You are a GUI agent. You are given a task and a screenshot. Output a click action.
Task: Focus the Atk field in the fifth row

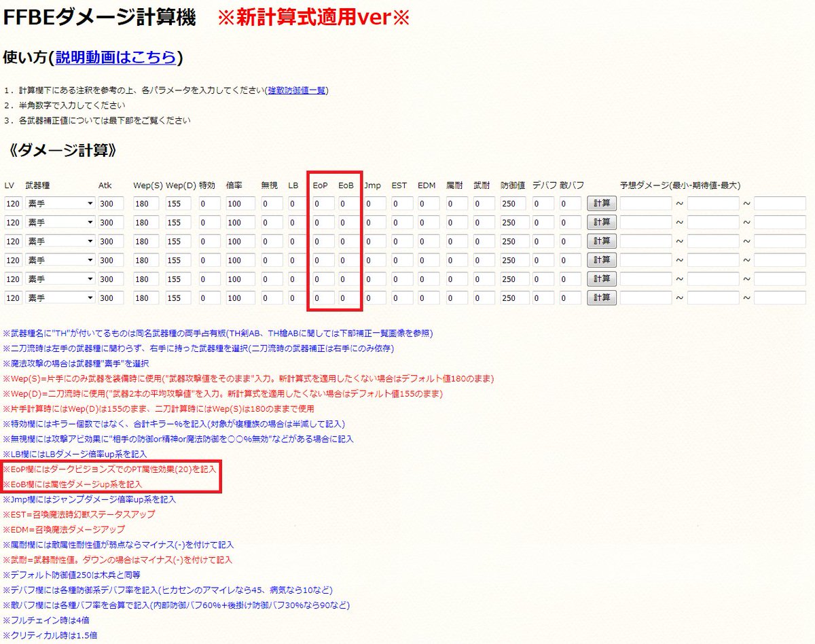tap(111, 279)
